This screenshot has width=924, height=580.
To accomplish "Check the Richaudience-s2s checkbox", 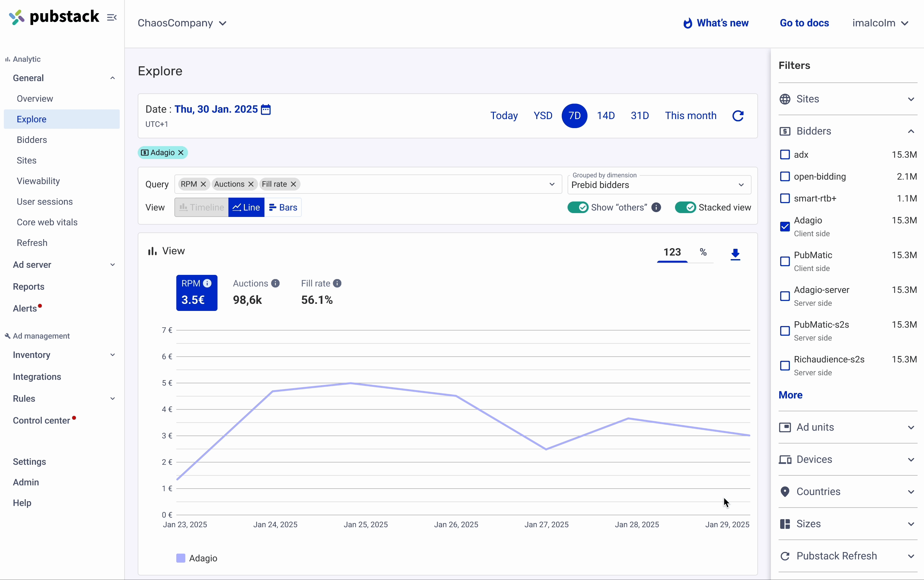I will [785, 366].
